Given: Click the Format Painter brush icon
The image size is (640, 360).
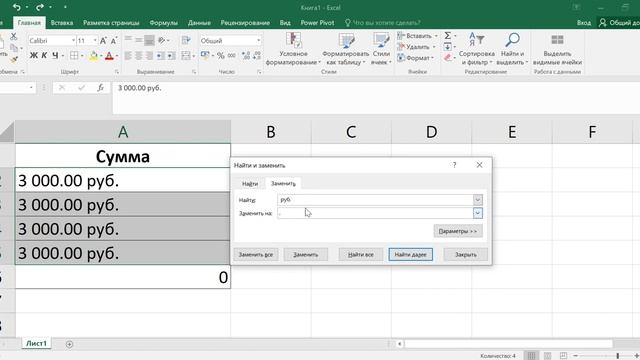Looking at the screenshot, I should click(x=13, y=60).
